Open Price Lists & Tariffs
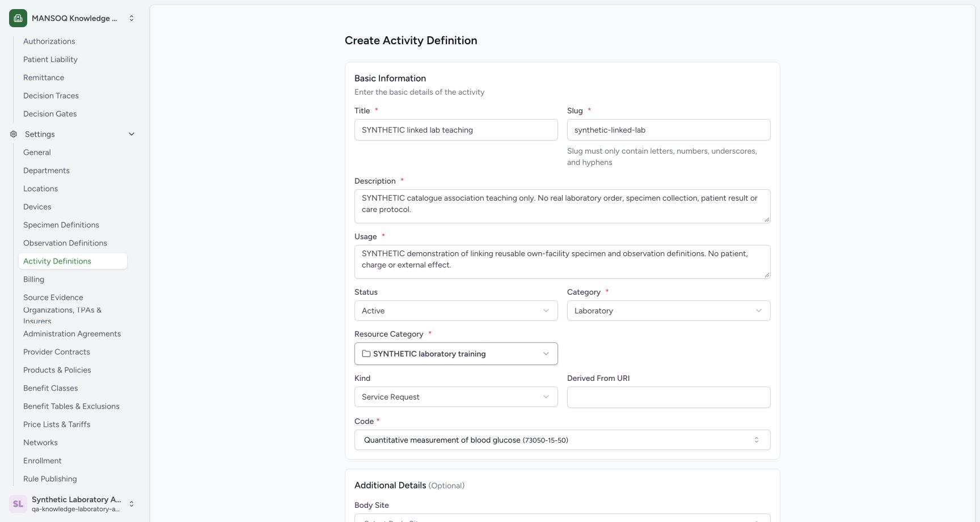 pos(73,425)
